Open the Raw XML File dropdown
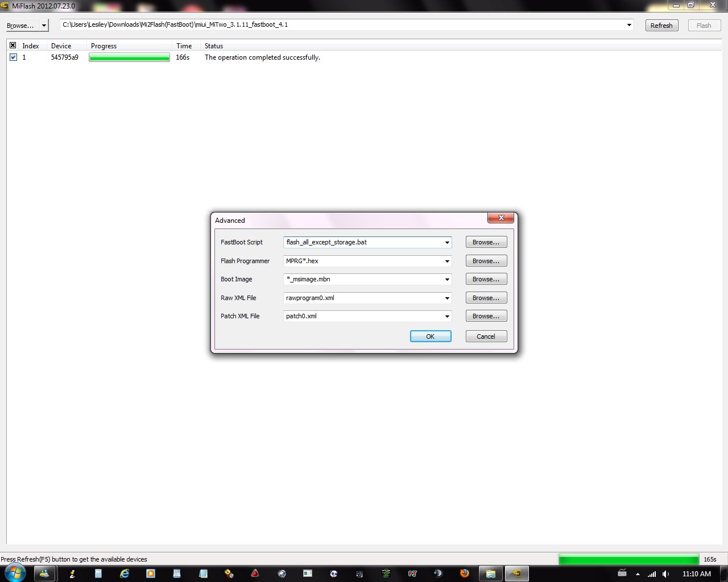Image resolution: width=728 pixels, height=582 pixels. pyautogui.click(x=447, y=298)
